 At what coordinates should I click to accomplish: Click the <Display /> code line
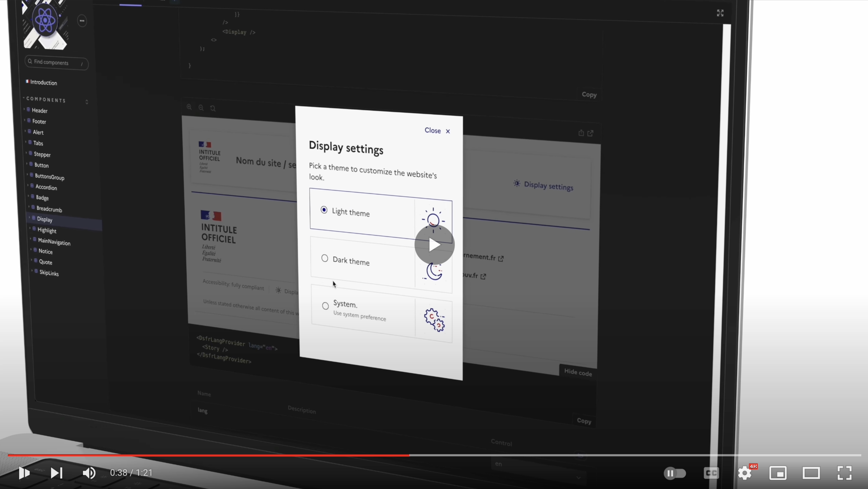point(239,32)
